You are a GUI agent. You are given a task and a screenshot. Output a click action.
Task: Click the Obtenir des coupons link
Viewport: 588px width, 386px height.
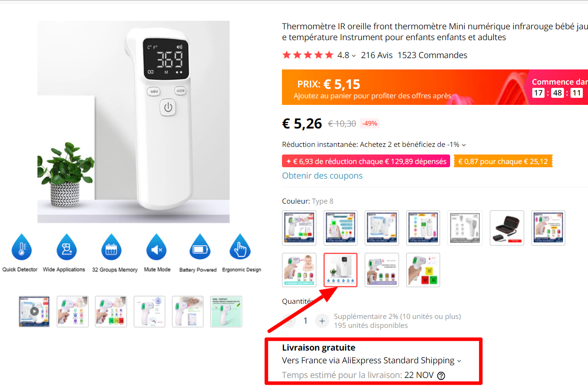[x=323, y=176]
